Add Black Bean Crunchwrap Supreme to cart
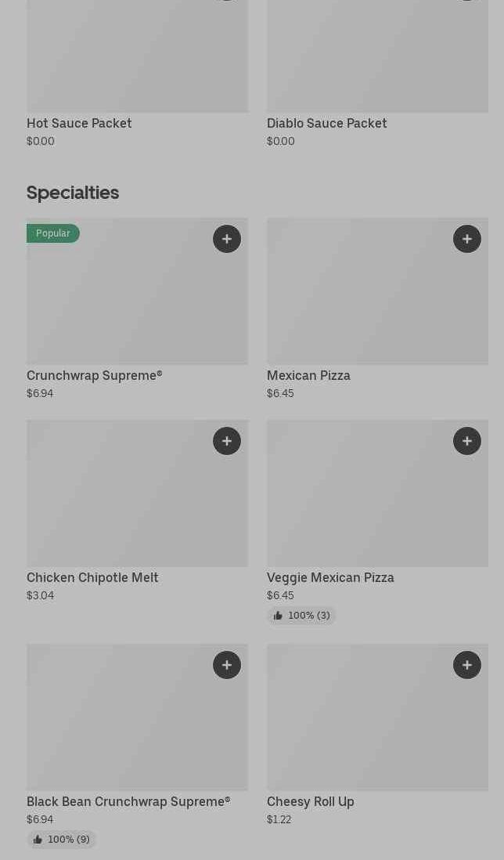Screen dimensions: 504x860 pyautogui.click(x=227, y=665)
